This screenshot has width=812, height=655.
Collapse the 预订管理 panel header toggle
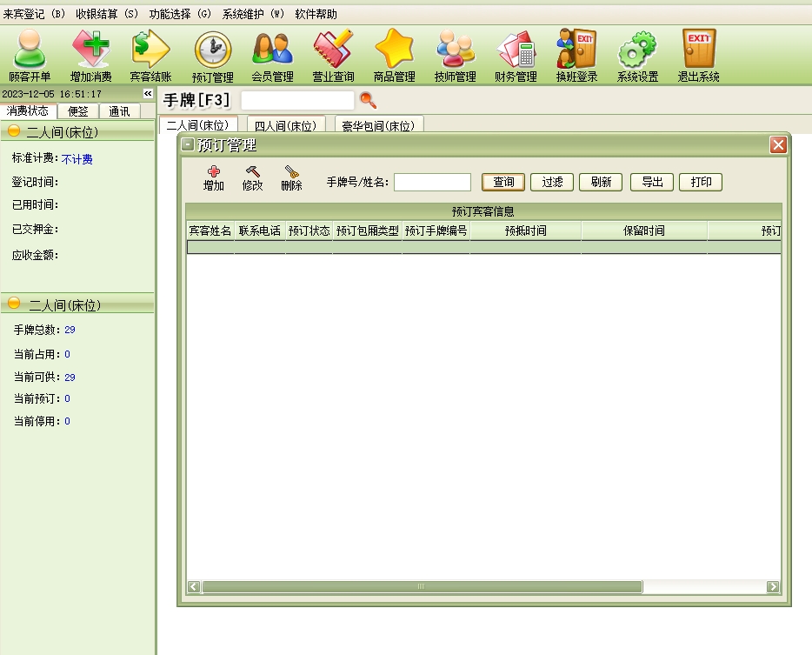pos(188,145)
